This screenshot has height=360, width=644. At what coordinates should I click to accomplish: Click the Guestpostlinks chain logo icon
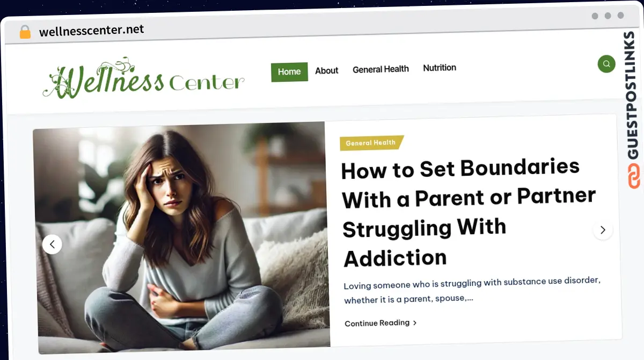point(634,176)
